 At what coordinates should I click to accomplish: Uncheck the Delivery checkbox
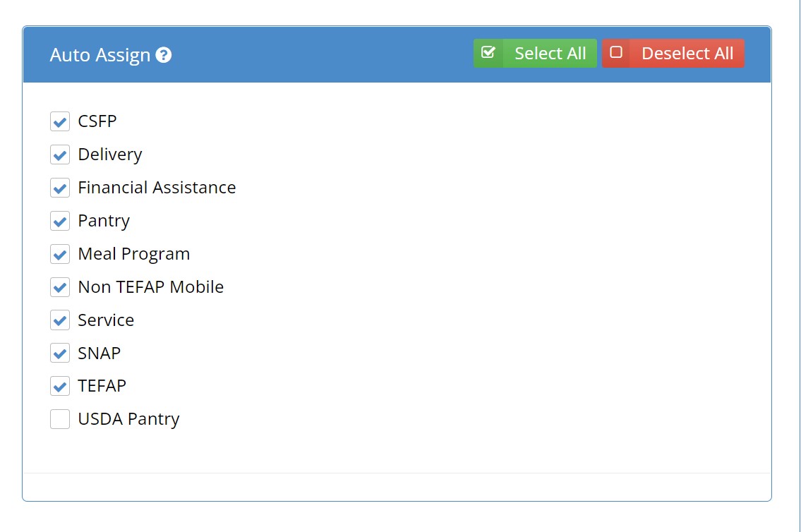click(60, 155)
